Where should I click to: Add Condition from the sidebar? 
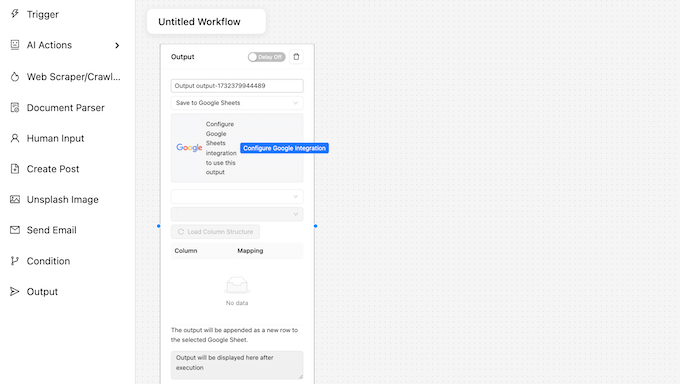pyautogui.click(x=48, y=261)
